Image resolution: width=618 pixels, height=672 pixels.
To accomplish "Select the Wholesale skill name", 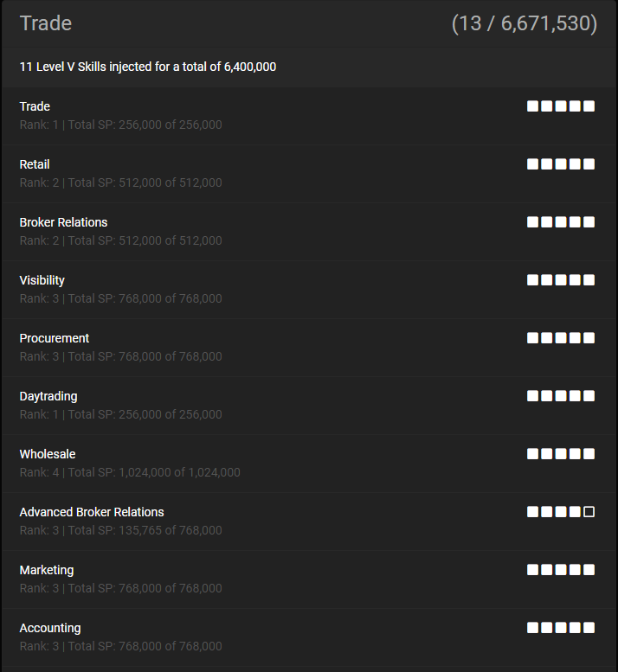I will click(x=48, y=454).
